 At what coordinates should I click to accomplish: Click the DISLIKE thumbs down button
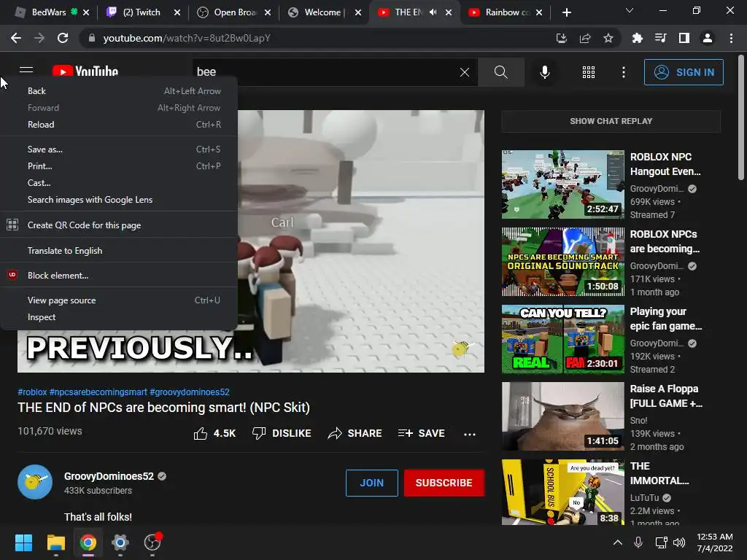(x=282, y=433)
